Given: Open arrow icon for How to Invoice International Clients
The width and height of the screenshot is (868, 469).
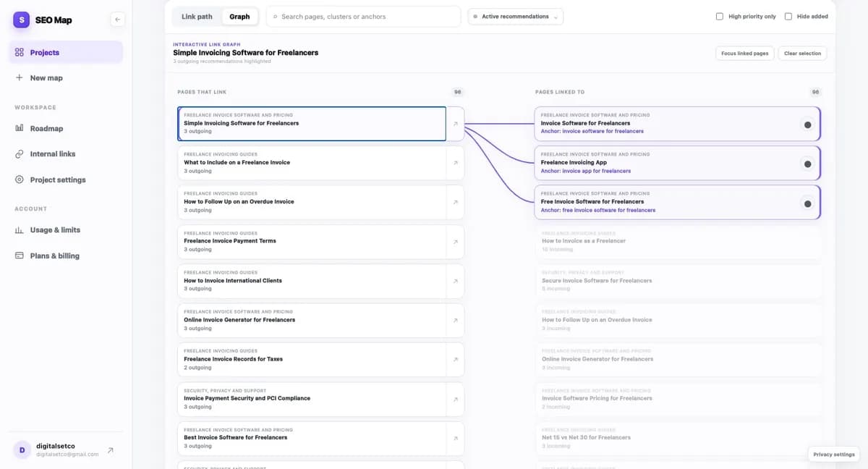Looking at the screenshot, I should [x=455, y=281].
